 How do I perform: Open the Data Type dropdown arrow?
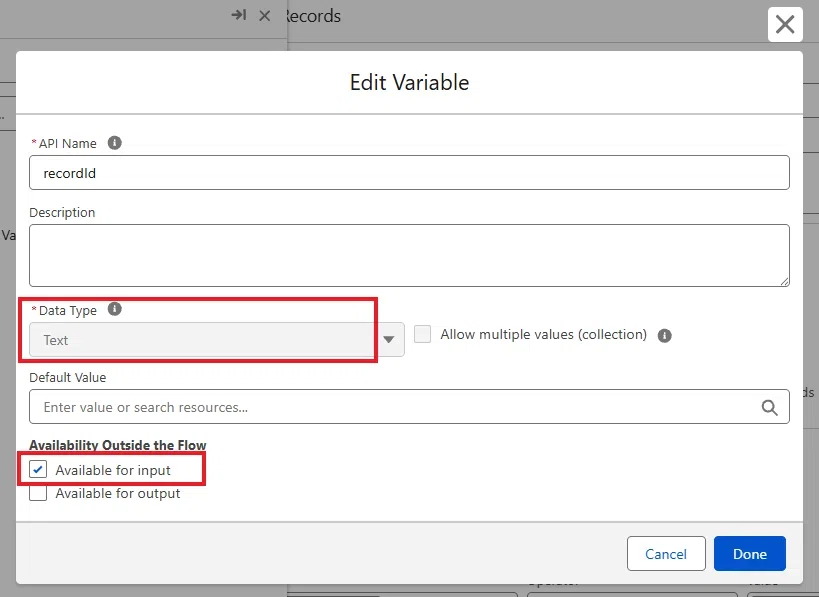click(389, 340)
